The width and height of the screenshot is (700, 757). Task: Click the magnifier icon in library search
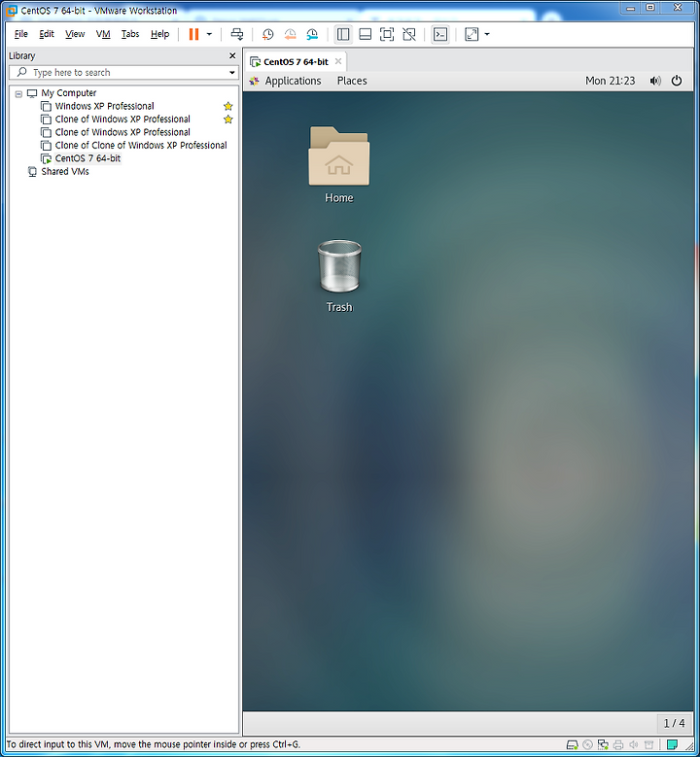coord(21,73)
